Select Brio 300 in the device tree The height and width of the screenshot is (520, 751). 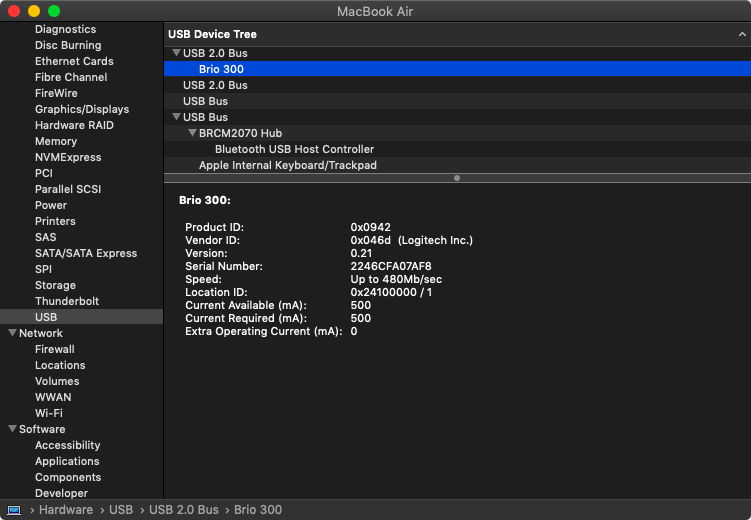457,69
